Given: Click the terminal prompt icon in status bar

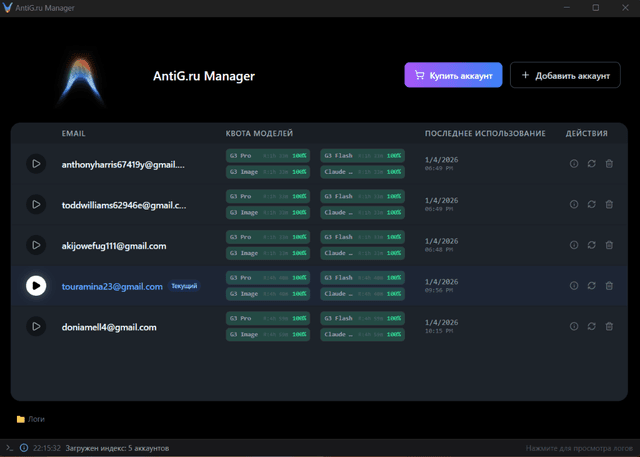Looking at the screenshot, I should point(9,448).
